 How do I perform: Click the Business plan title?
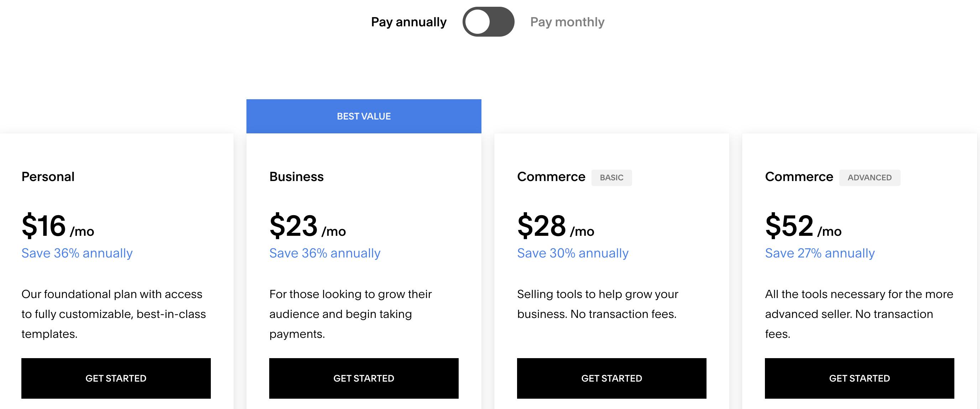click(x=296, y=177)
